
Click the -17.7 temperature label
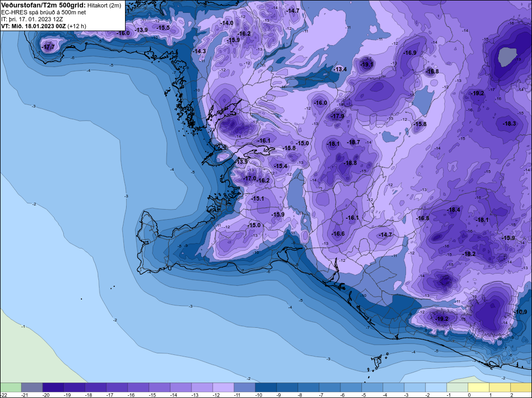pyautogui.click(x=48, y=47)
